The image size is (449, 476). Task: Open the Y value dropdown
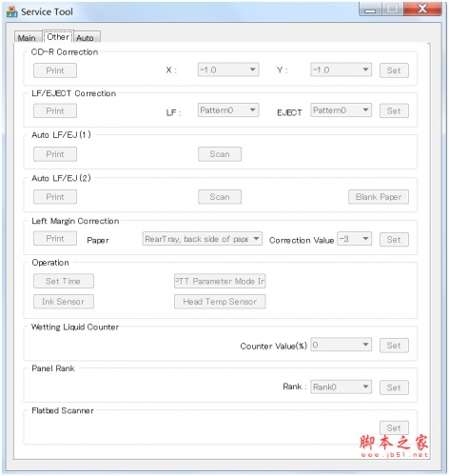(x=341, y=69)
